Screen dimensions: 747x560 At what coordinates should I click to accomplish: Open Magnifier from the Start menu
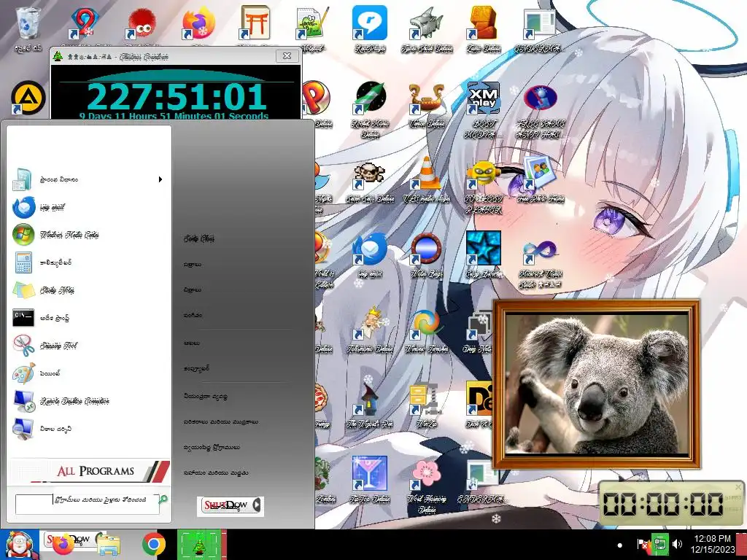click(89, 429)
